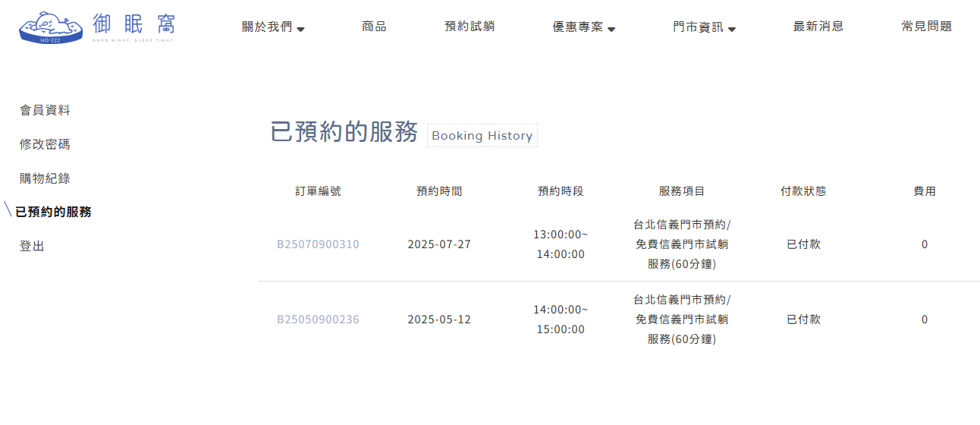The image size is (980, 425).
Task: Click the 訂單編號 column header
Action: point(318,191)
